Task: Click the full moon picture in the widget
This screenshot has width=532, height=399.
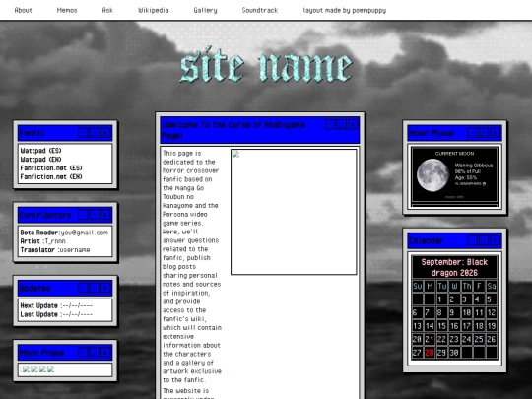Action: (432, 175)
